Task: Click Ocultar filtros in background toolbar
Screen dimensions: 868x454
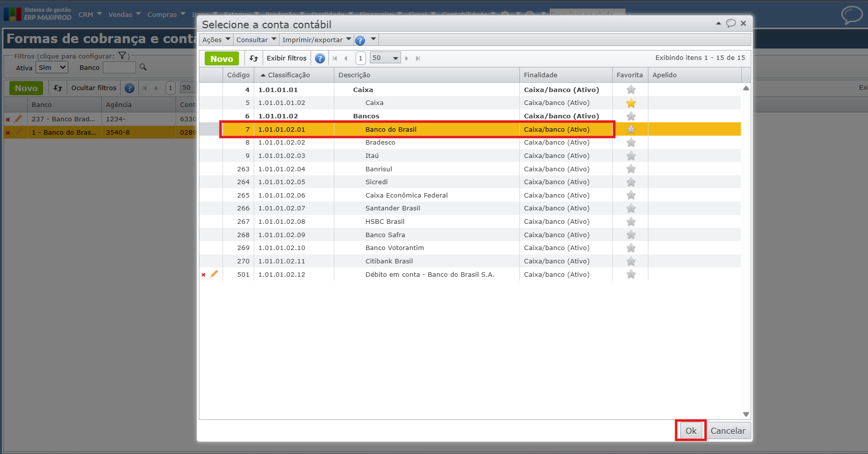Action: pyautogui.click(x=94, y=88)
